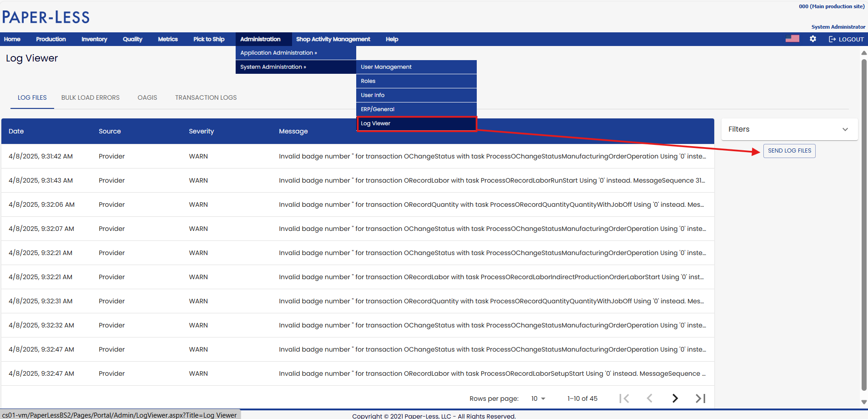Open the Metrics menu
Image resolution: width=868 pixels, height=419 pixels.
(168, 39)
